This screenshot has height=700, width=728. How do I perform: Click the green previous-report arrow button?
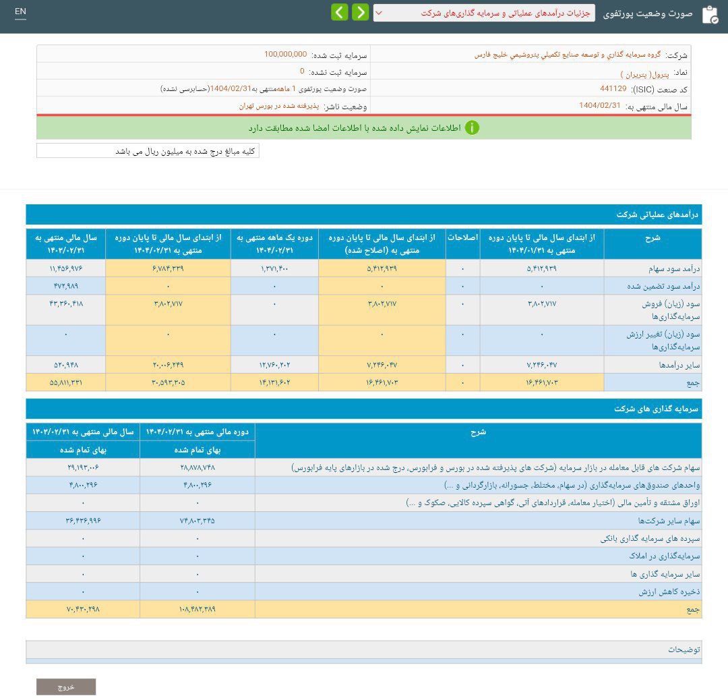(x=339, y=12)
